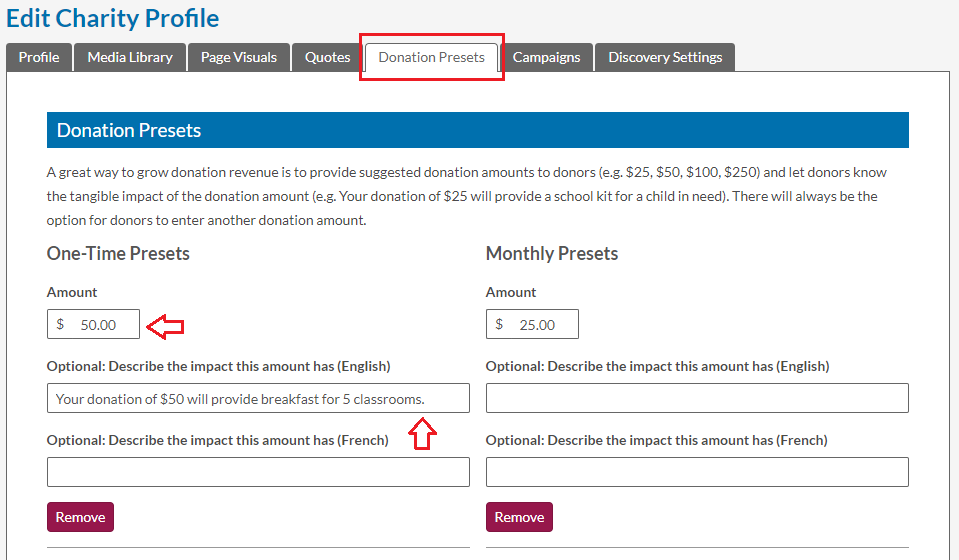Viewport: 959px width, 560px height.
Task: Click the One-Time Presets amount field showing 50.00
Action: [x=93, y=324]
